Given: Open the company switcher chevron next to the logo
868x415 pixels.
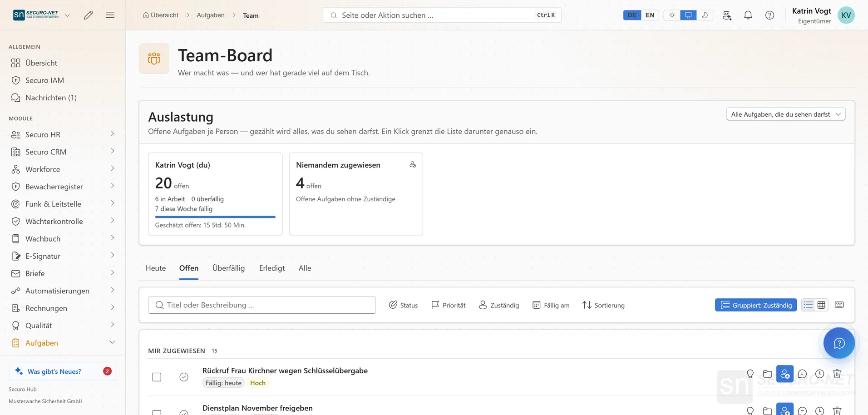Looking at the screenshot, I should (67, 15).
